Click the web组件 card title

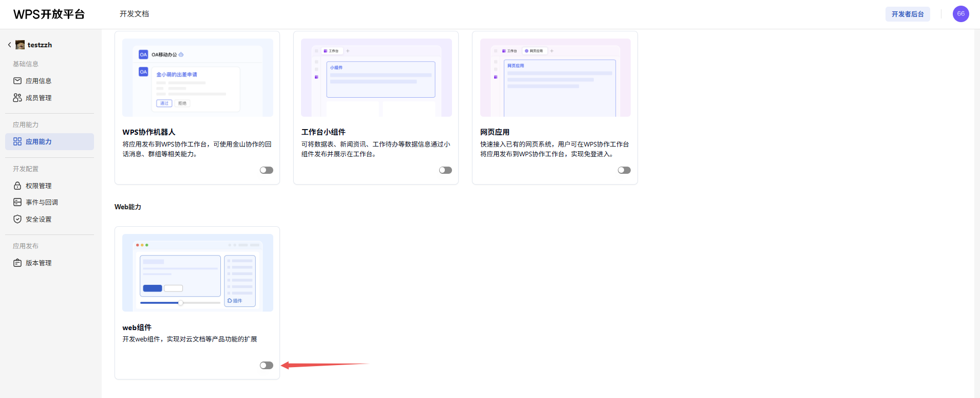point(137,328)
